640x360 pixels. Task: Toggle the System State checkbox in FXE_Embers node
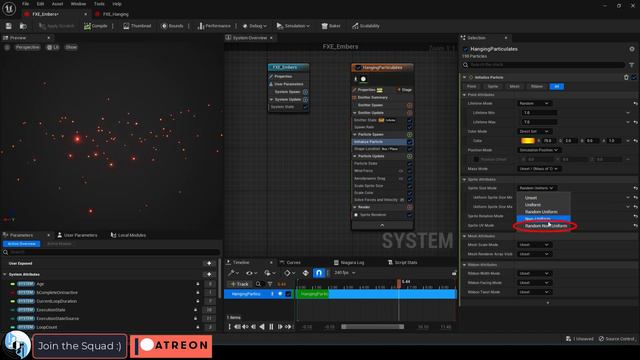pyautogui.click(x=305, y=107)
